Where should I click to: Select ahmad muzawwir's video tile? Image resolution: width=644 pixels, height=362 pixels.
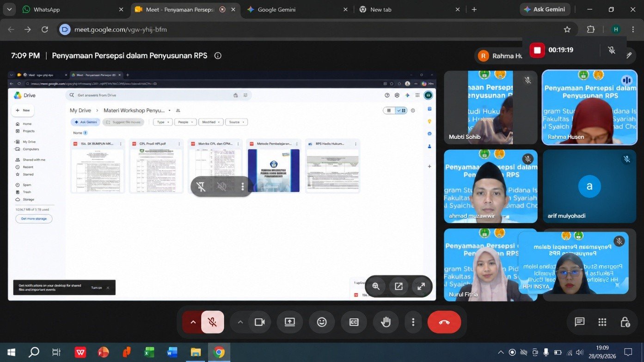pyautogui.click(x=491, y=186)
